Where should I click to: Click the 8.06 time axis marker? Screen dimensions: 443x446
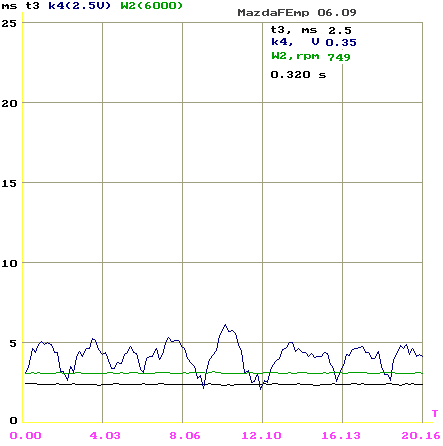185,435
